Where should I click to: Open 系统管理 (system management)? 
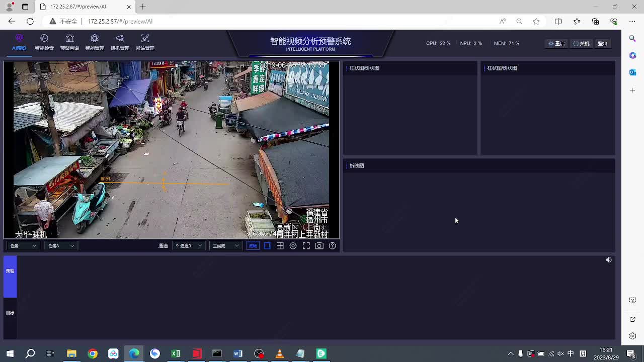tap(145, 42)
